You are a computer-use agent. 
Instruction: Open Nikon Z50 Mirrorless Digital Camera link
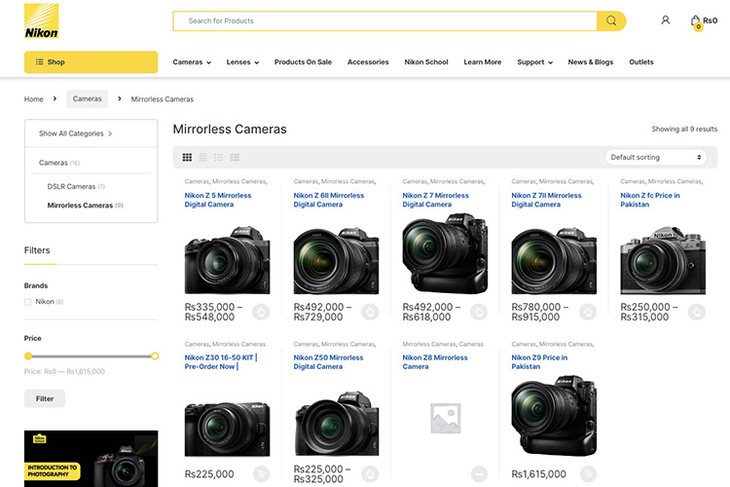[328, 362]
